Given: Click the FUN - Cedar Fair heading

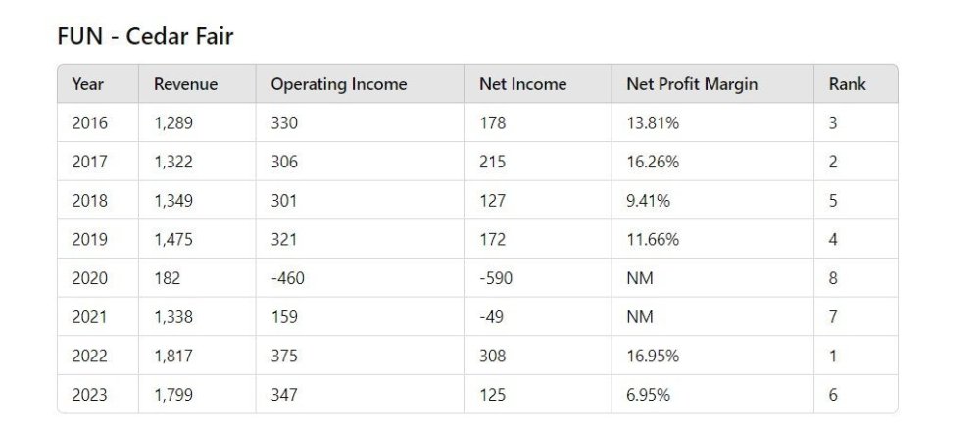Looking at the screenshot, I should click(144, 37).
